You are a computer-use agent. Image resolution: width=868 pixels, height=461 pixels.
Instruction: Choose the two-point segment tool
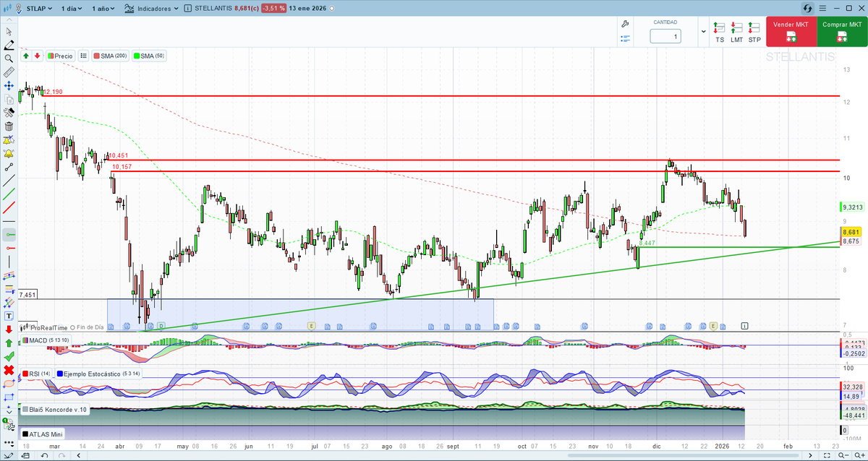click(9, 167)
